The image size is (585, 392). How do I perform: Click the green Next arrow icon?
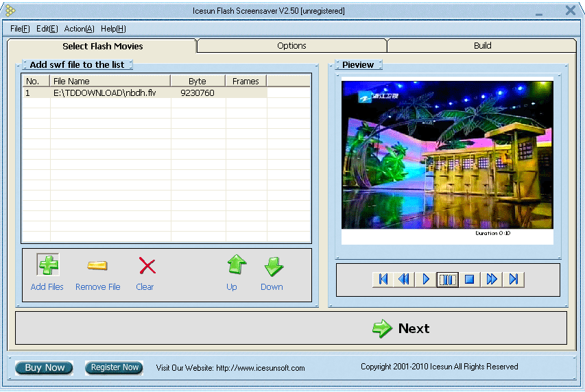[382, 328]
